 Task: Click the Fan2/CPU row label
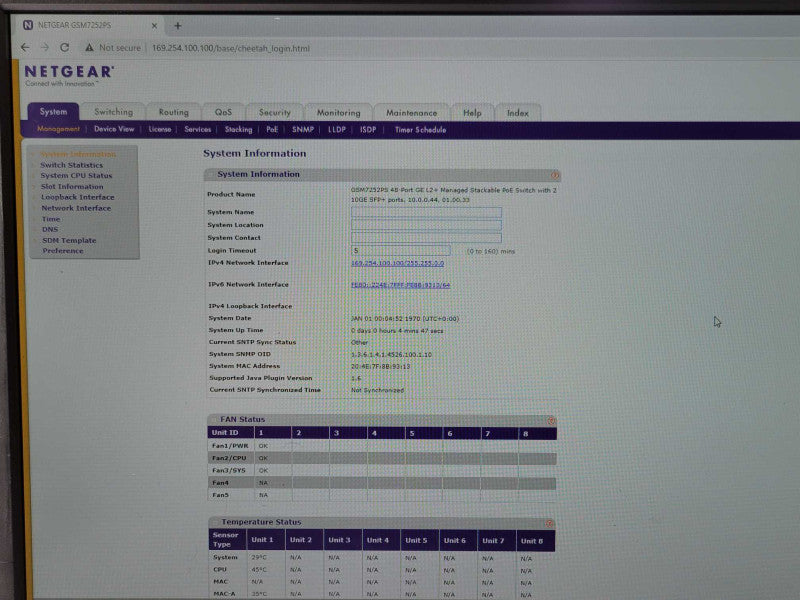pos(229,458)
